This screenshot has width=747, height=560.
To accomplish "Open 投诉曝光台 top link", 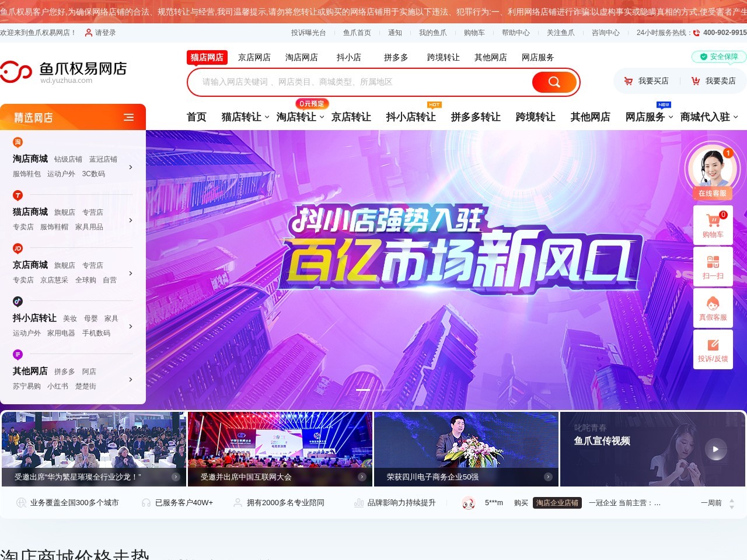I will pyautogui.click(x=309, y=33).
